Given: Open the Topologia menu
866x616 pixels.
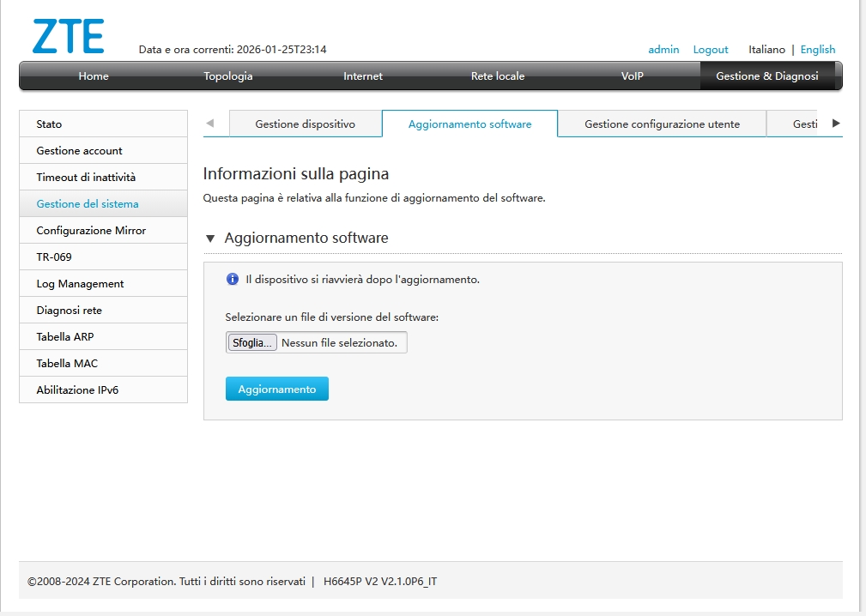Looking at the screenshot, I should pos(228,76).
